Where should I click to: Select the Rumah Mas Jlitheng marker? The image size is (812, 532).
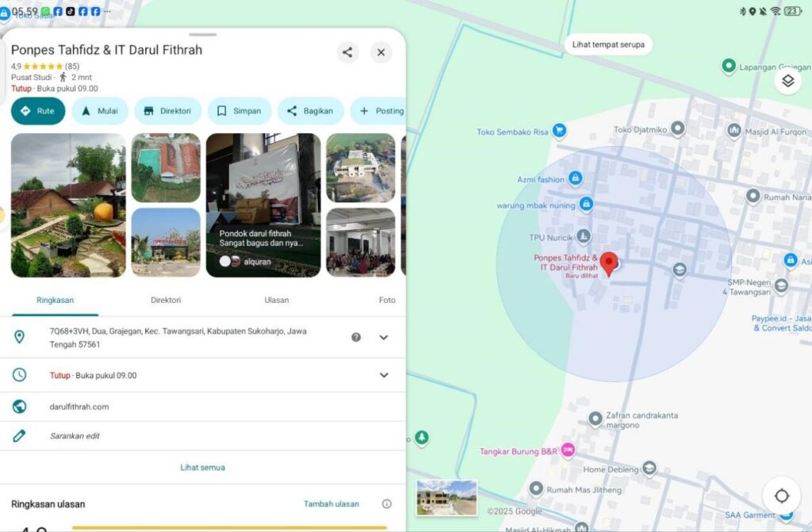point(536,488)
